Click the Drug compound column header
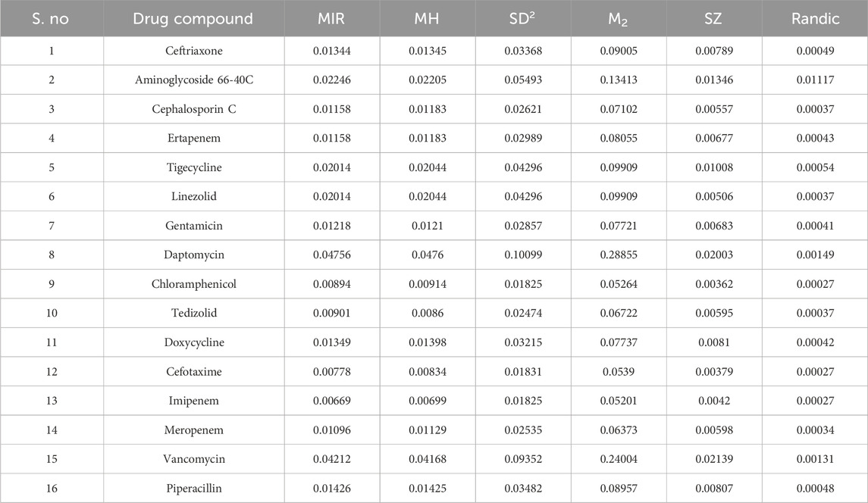 (193, 19)
